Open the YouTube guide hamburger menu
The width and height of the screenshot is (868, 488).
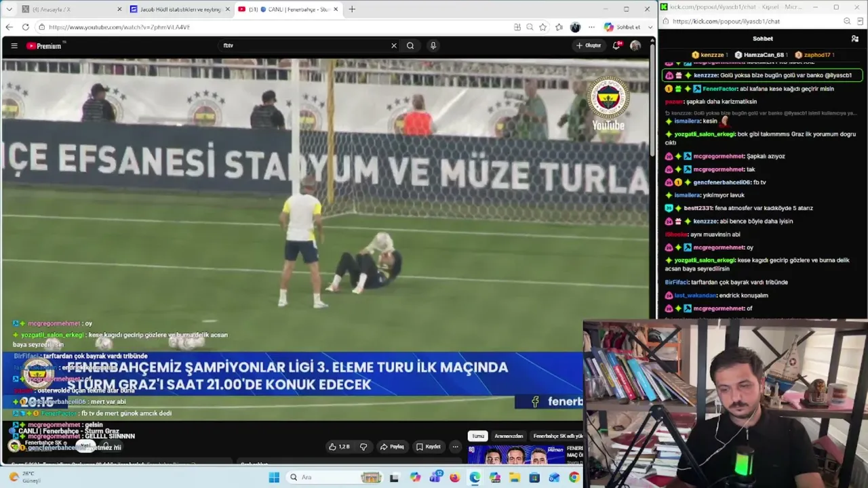pos(14,45)
